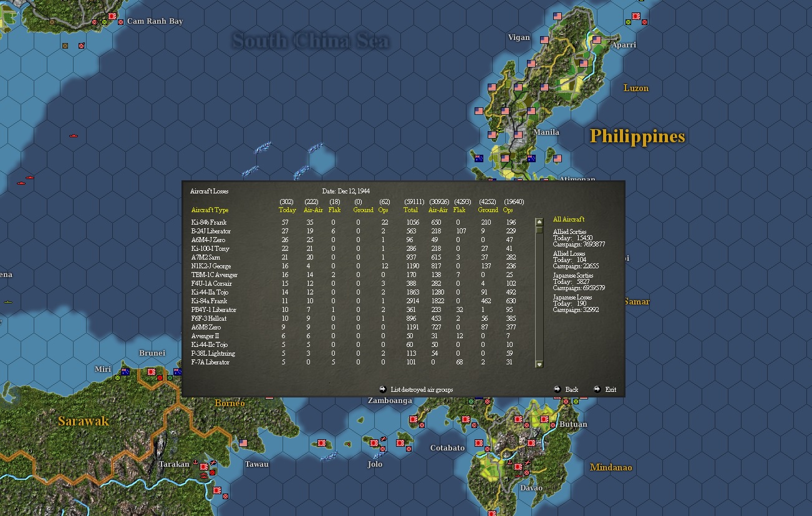Click the losses list scroll-up arrow

click(x=539, y=222)
